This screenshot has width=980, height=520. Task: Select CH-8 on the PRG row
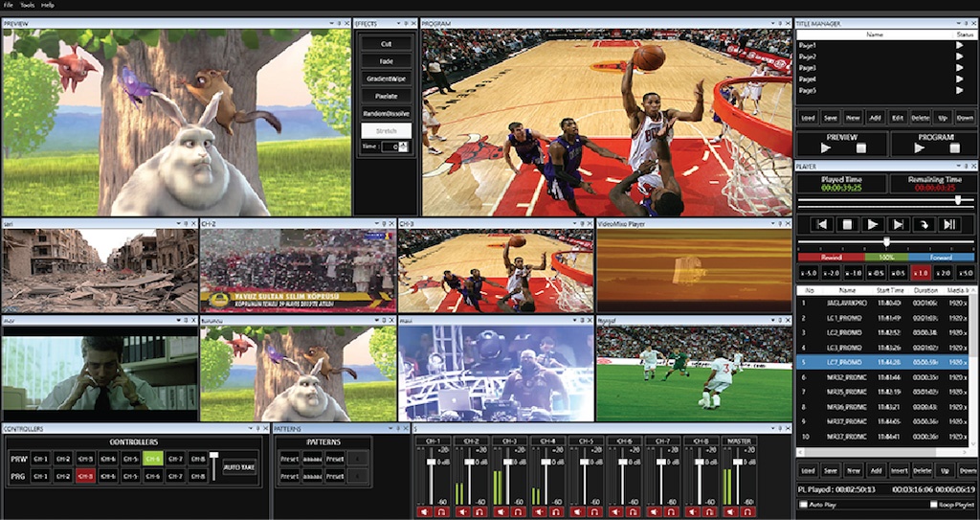pyautogui.click(x=198, y=476)
